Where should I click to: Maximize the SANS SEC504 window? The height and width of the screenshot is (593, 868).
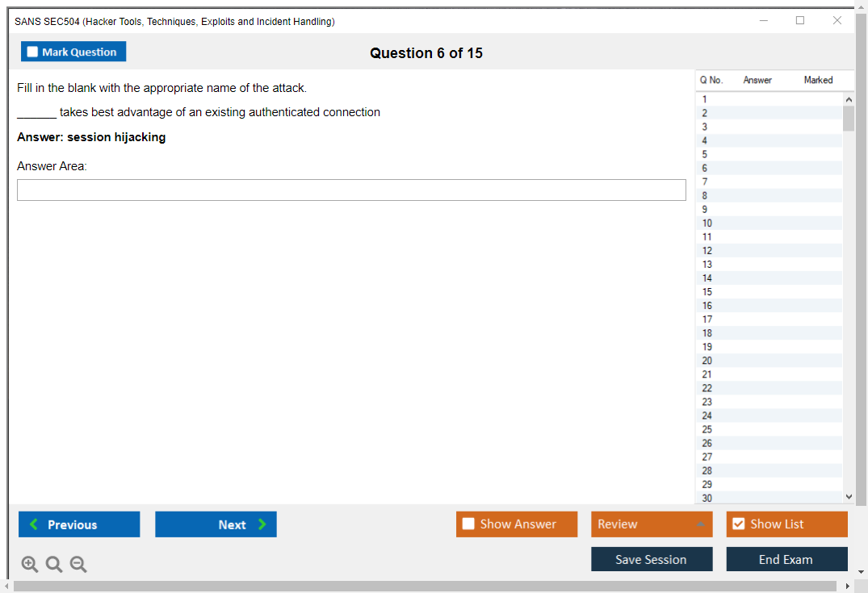click(800, 21)
